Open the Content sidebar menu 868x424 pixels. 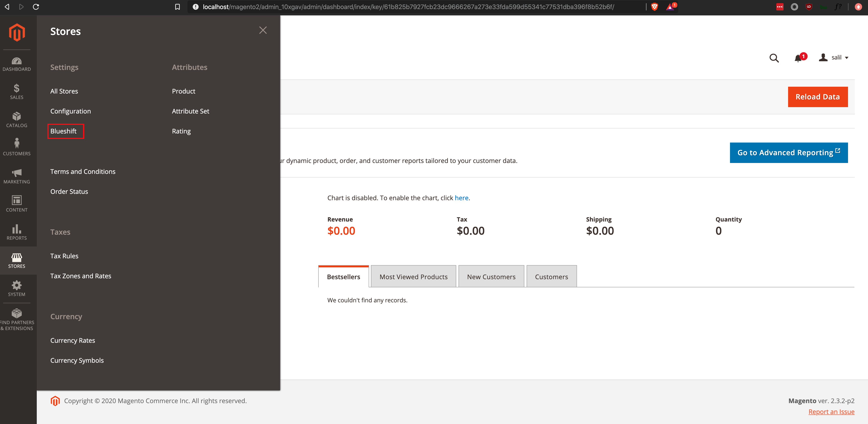click(x=17, y=204)
